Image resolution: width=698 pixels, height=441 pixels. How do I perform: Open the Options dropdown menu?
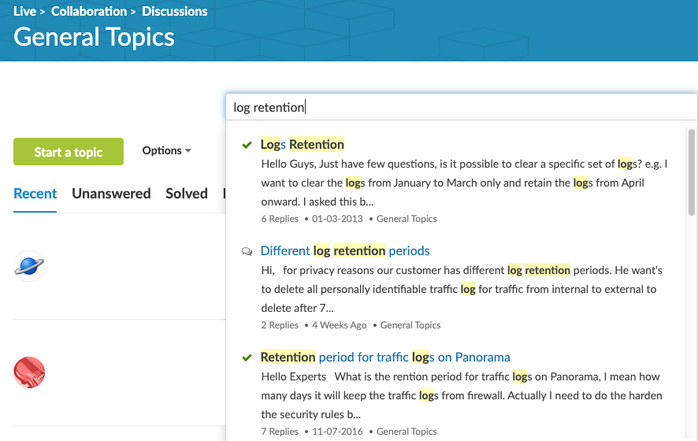click(166, 151)
